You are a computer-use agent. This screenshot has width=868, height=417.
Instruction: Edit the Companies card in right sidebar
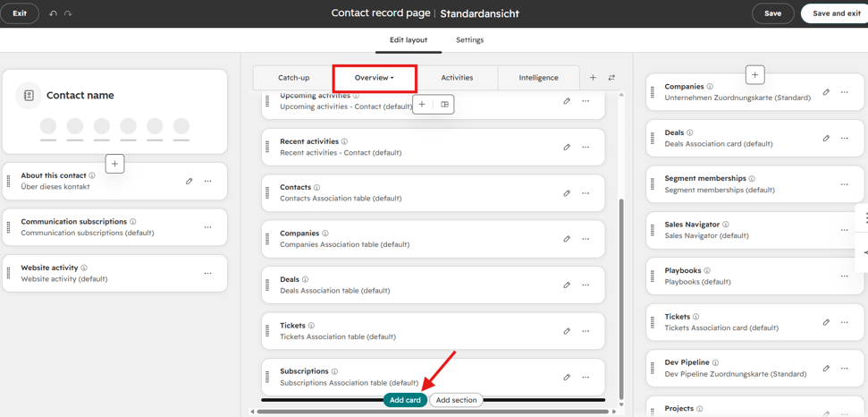827,92
